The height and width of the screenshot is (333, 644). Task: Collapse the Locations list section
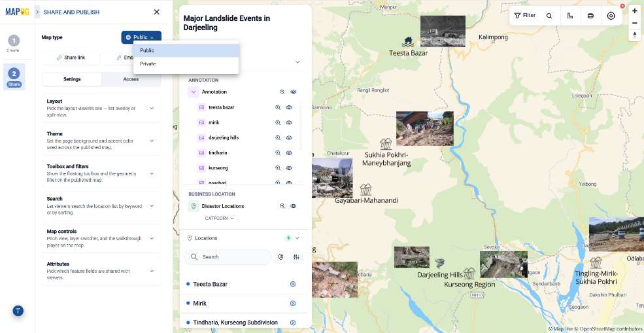point(297,238)
